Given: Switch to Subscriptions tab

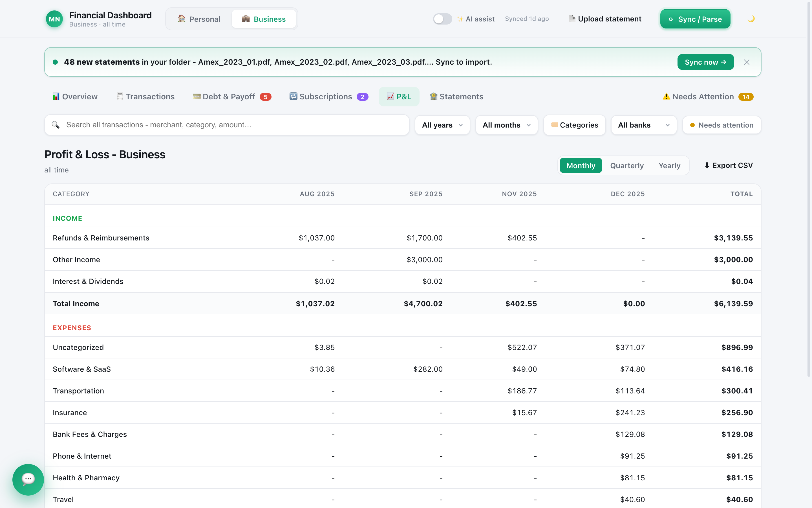Looking at the screenshot, I should pyautogui.click(x=329, y=97).
